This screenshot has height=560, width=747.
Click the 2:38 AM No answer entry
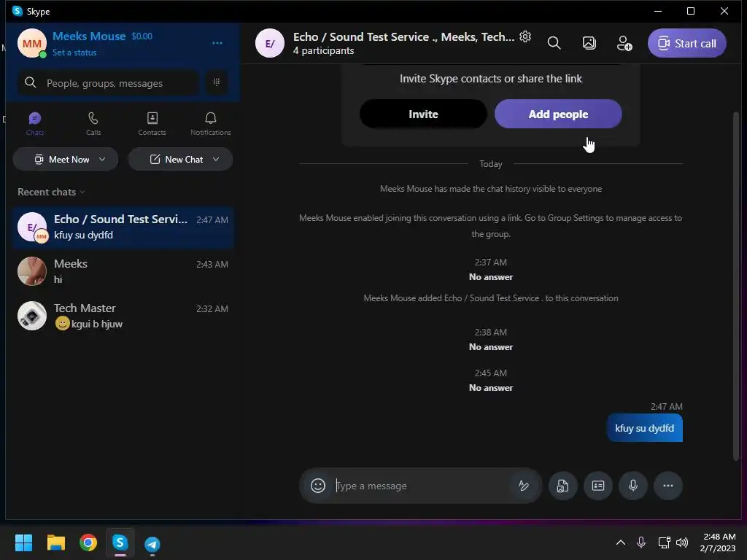pyautogui.click(x=491, y=340)
